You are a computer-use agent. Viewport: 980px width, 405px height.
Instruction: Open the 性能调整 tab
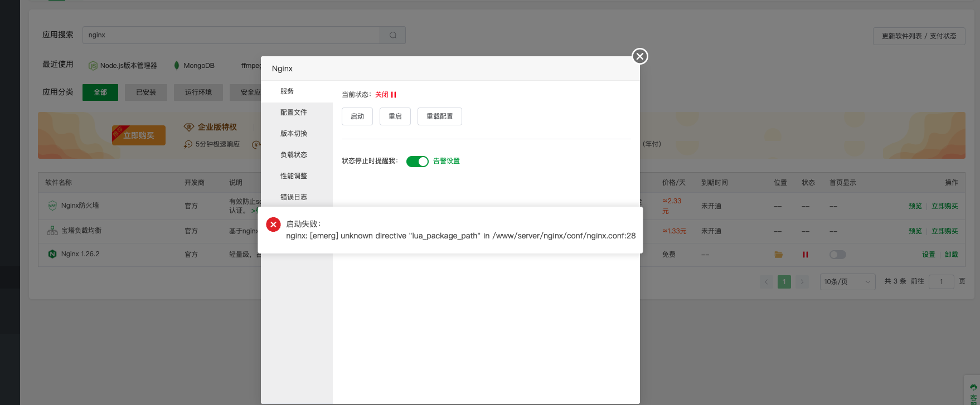click(x=297, y=176)
